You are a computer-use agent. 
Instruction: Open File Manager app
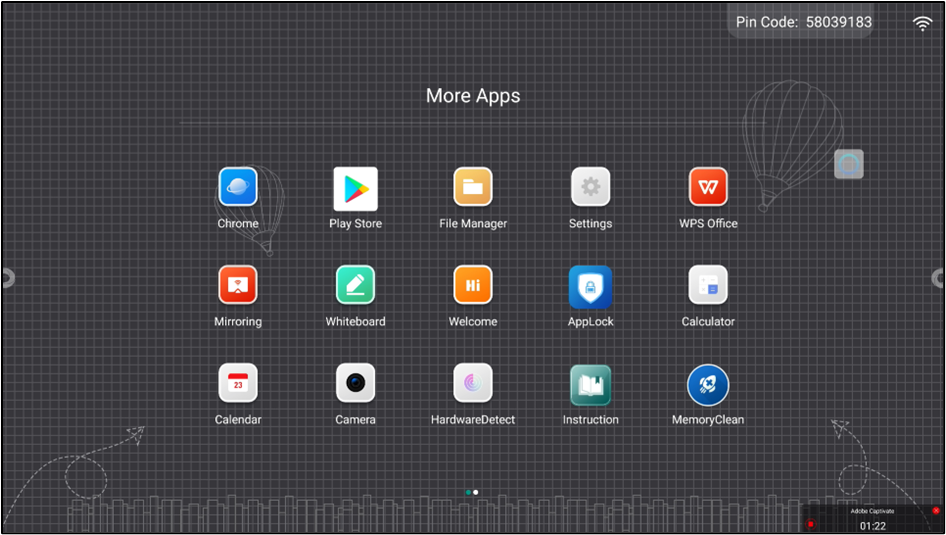point(473,187)
